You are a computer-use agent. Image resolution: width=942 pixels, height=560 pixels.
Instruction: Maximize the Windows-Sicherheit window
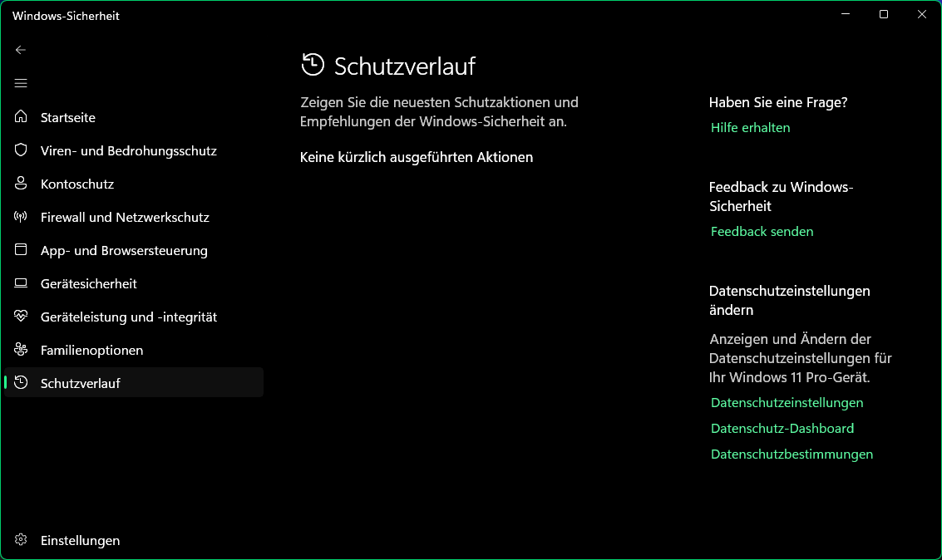pos(883,14)
